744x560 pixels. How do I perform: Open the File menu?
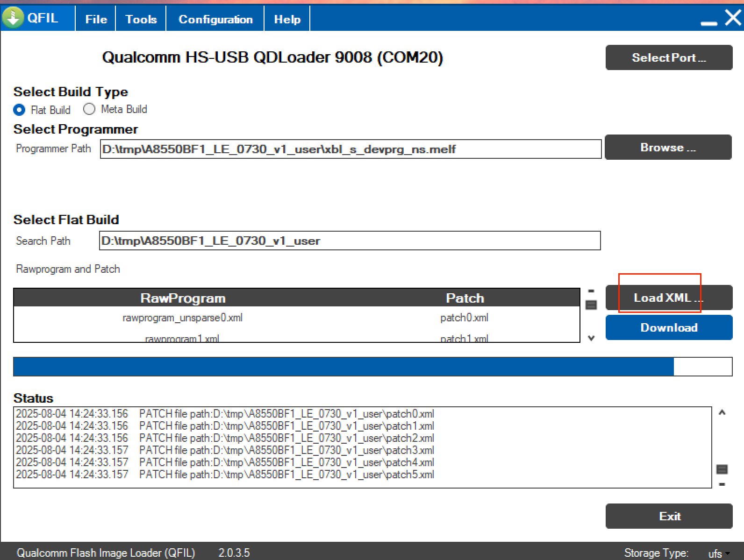pyautogui.click(x=96, y=19)
